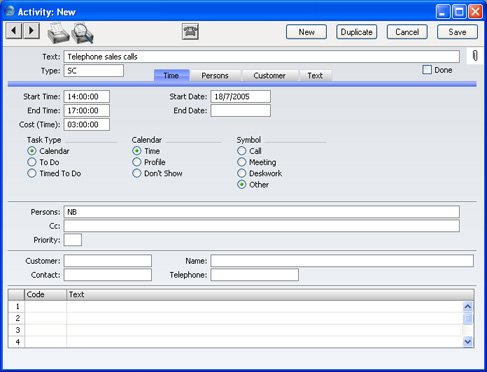Click the Start Time field
Viewport: 487px width, 372px height.
(x=87, y=97)
